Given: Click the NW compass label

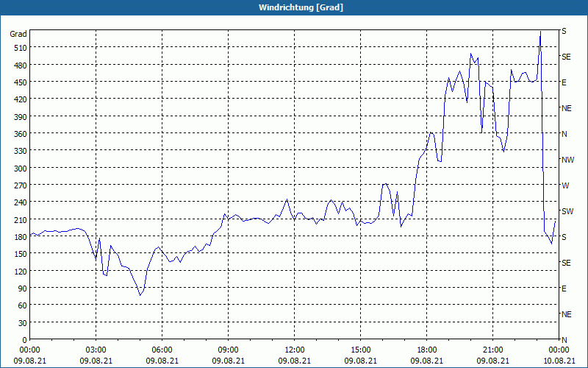Looking at the screenshot, I should (567, 160).
